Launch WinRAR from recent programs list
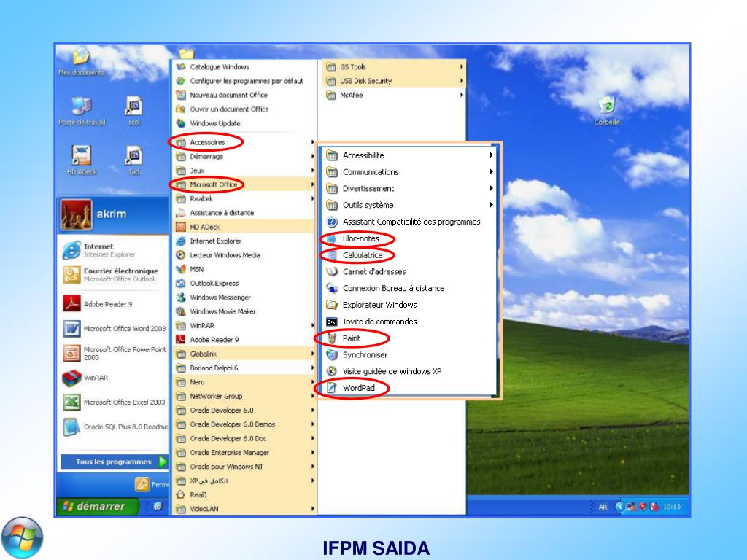Viewport: 747px width, 560px height. (x=112, y=378)
